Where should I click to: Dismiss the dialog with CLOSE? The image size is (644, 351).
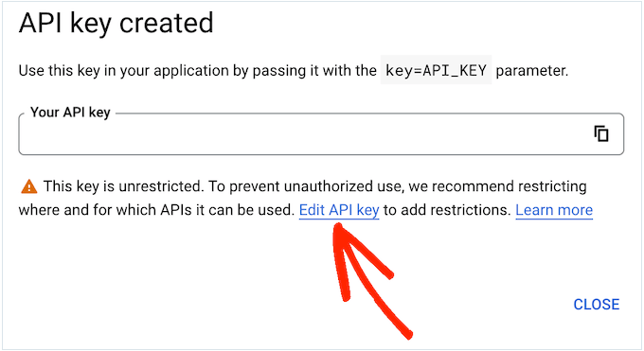click(597, 305)
